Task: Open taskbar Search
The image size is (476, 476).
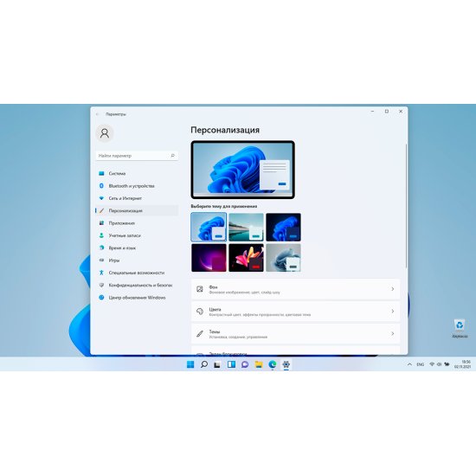Action: click(x=204, y=364)
